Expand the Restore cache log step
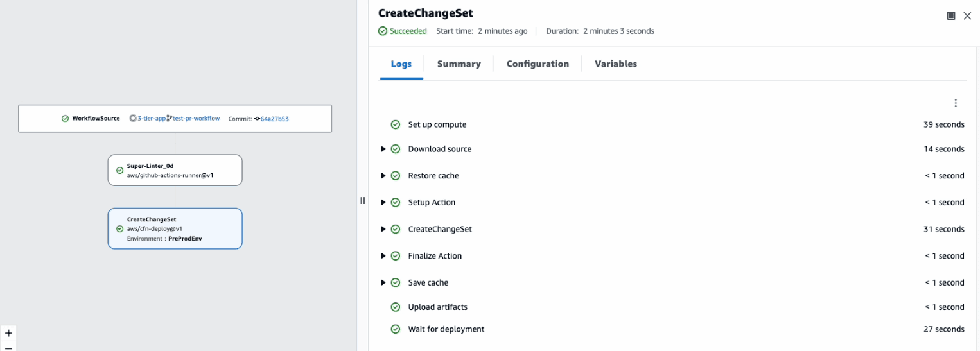The width and height of the screenshot is (980, 351). pos(383,176)
